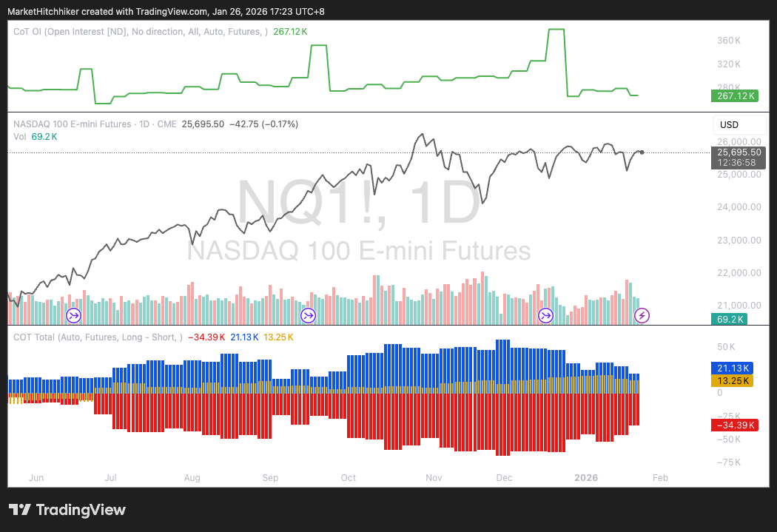The image size is (777, 532).
Task: Click the MarketHitchhiker TradingView.com header caption
Action: click(x=166, y=11)
